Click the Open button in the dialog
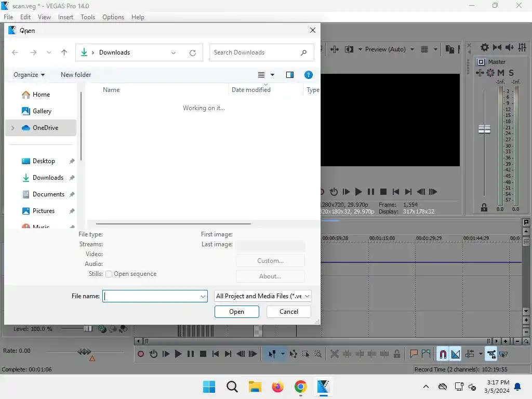 pyautogui.click(x=237, y=312)
